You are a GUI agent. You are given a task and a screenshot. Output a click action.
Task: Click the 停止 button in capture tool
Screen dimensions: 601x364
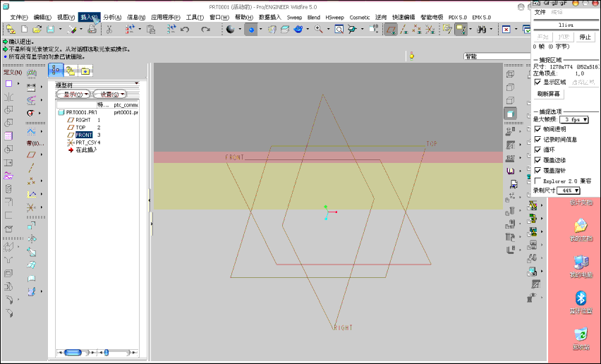point(585,37)
